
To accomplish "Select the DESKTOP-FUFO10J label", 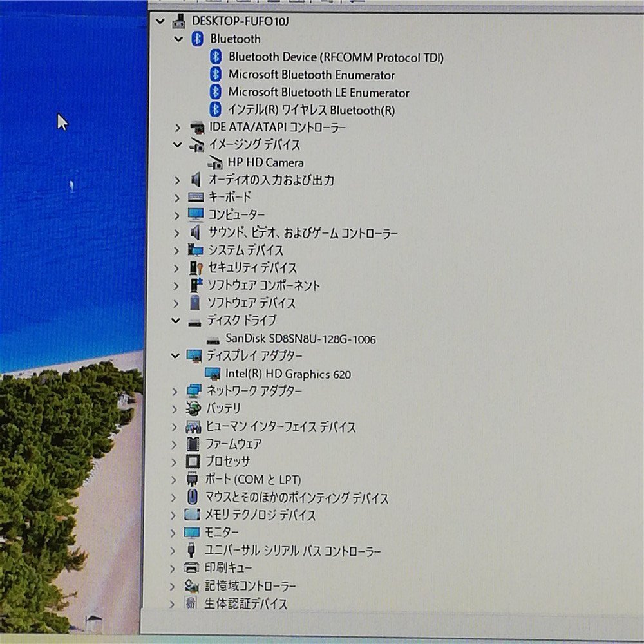I will tap(240, 21).
